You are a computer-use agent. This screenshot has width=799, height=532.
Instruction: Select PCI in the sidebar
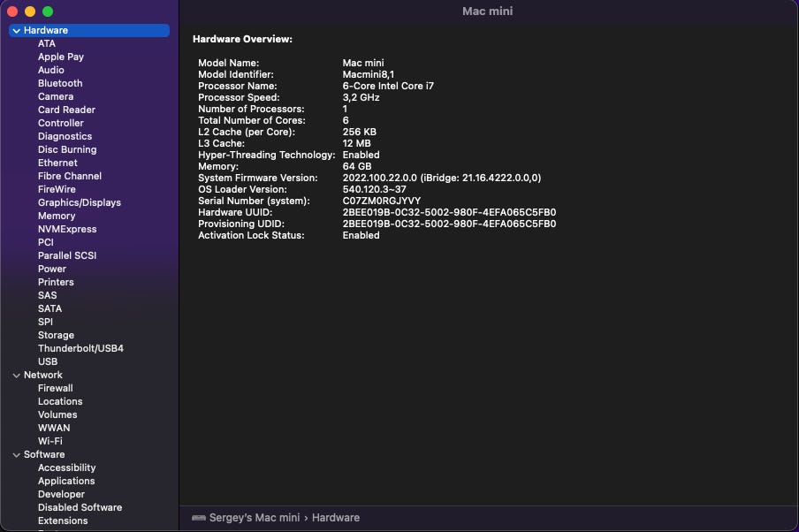pyautogui.click(x=45, y=242)
